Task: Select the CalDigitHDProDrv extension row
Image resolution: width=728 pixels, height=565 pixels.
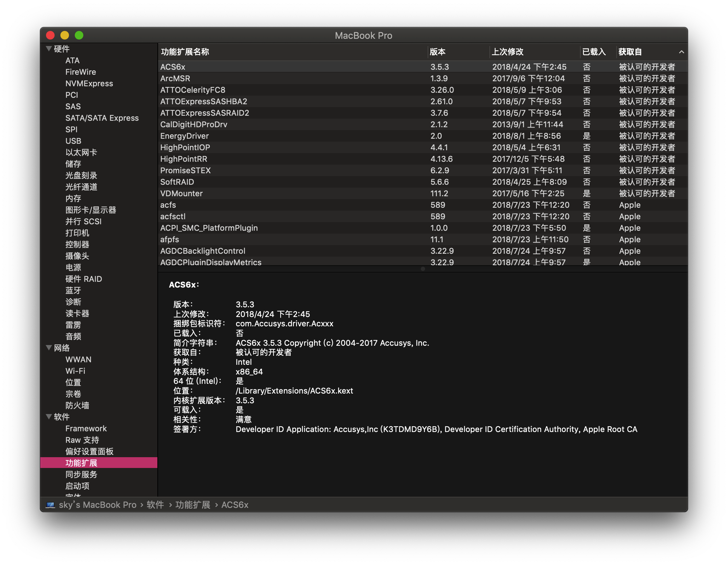Action: tap(423, 124)
